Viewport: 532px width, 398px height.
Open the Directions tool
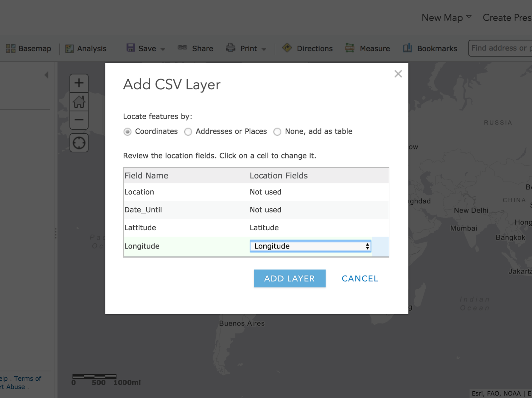[x=308, y=49]
